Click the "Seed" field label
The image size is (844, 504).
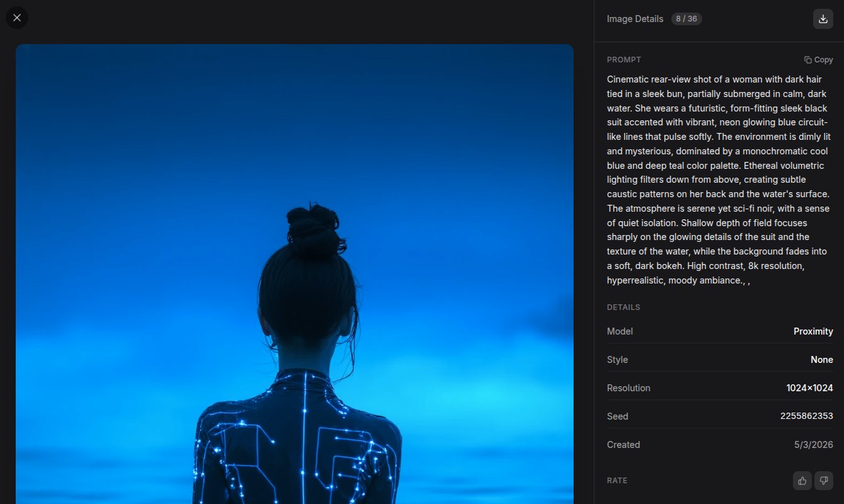(618, 416)
